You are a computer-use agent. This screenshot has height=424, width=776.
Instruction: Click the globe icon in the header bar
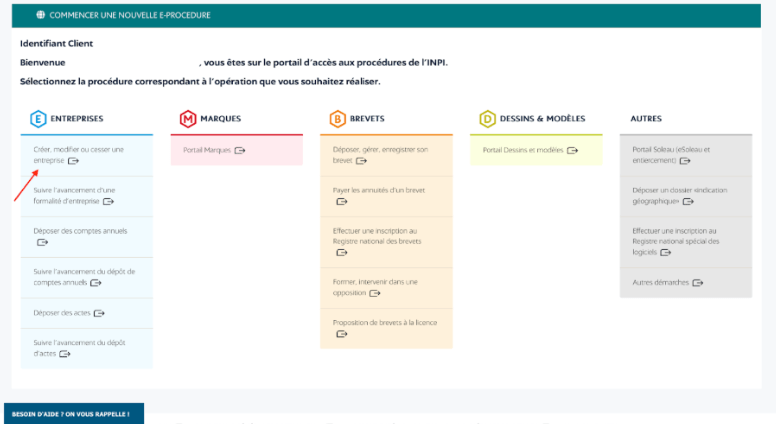40,16
